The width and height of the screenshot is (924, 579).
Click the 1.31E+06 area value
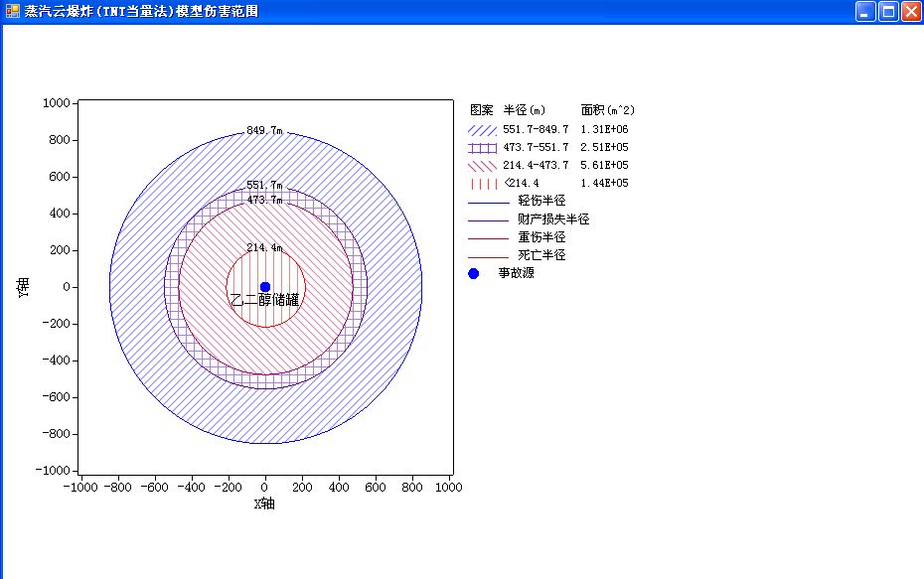coord(605,129)
